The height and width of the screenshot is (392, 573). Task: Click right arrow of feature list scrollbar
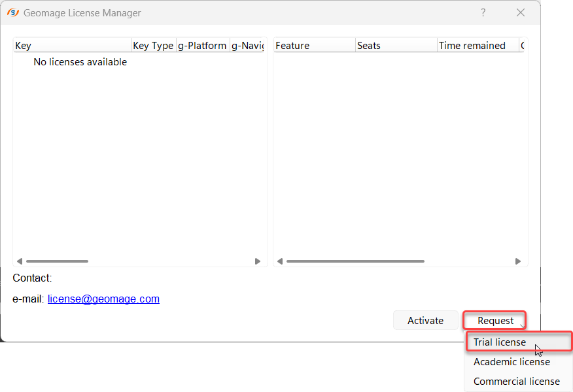point(518,261)
